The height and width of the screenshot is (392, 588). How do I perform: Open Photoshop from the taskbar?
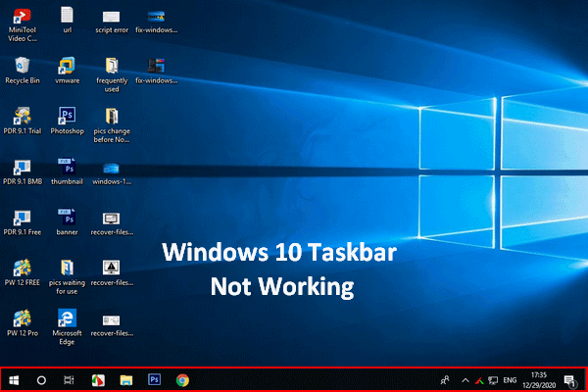pyautogui.click(x=154, y=379)
